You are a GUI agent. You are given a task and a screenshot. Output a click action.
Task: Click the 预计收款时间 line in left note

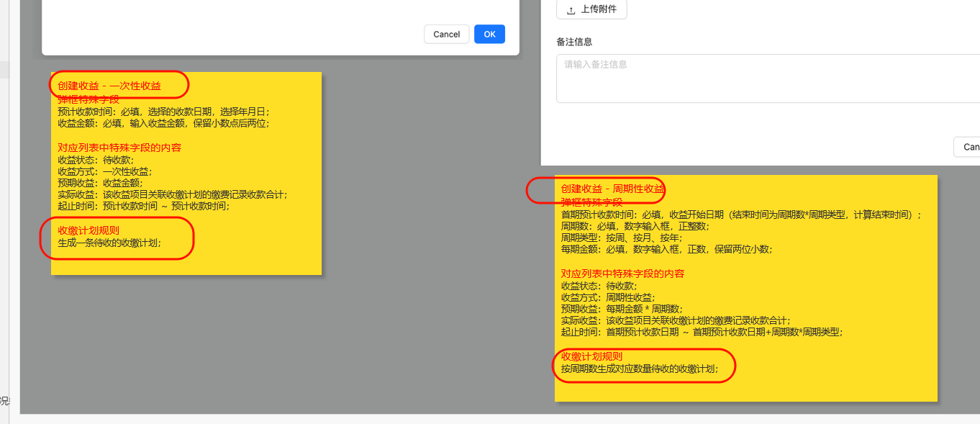pyautogui.click(x=163, y=112)
